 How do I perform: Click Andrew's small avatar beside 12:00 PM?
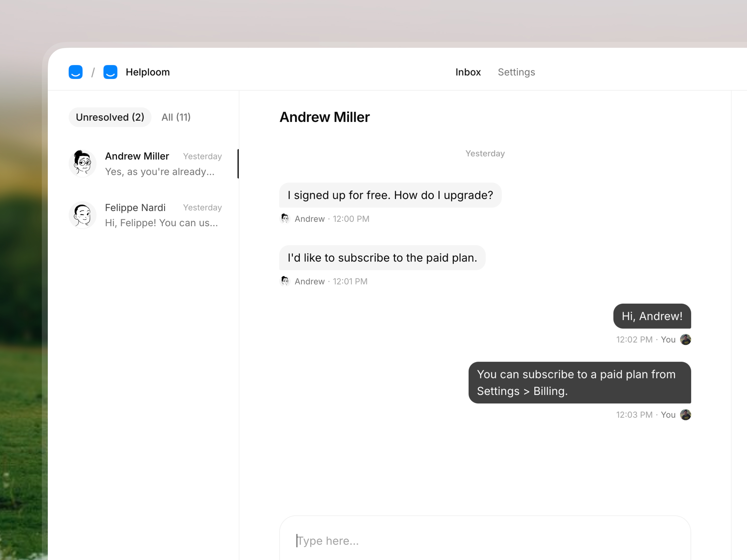[x=285, y=218]
